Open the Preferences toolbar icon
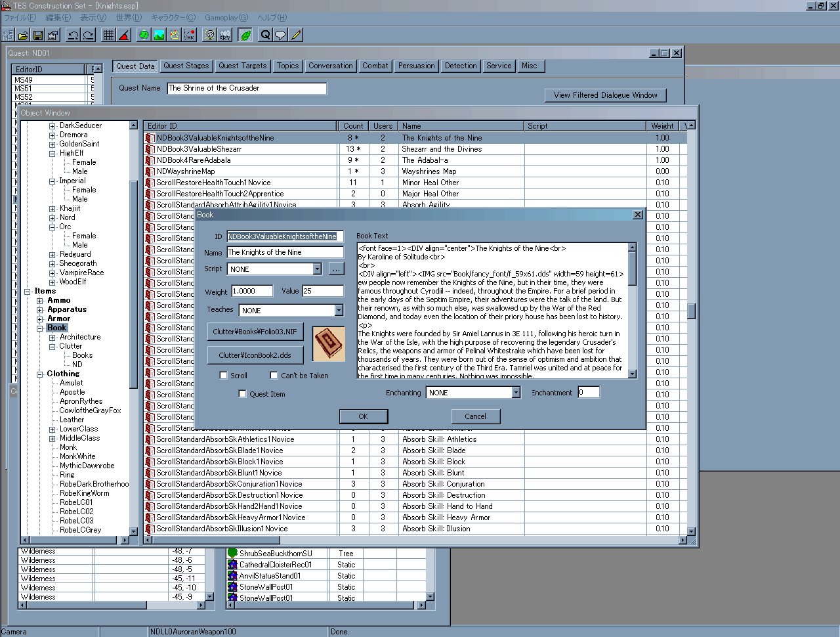The height and width of the screenshot is (637, 840). pos(53,35)
